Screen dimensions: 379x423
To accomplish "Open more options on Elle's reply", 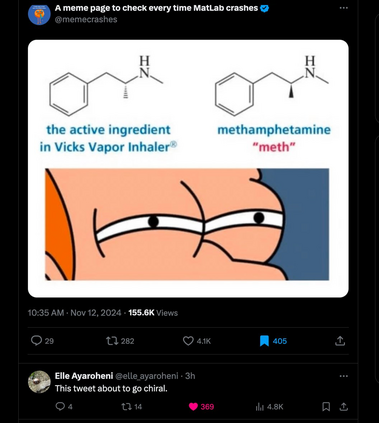I will [343, 376].
